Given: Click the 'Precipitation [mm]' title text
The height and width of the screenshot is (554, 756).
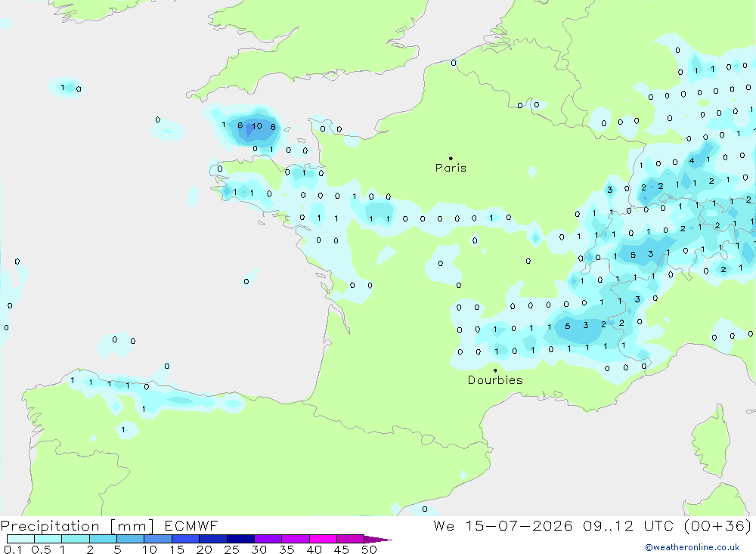Looking at the screenshot, I should coord(77,525).
